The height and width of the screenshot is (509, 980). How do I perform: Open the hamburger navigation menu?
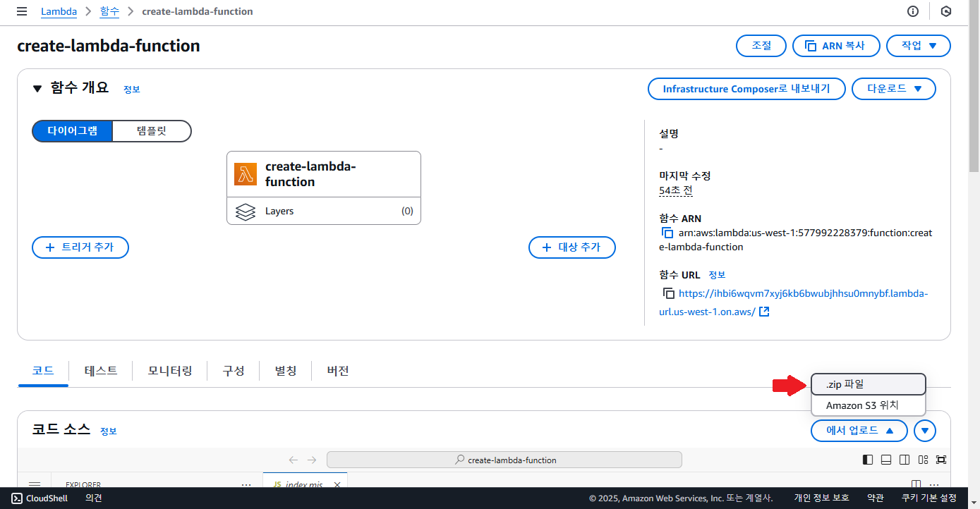pos(22,11)
